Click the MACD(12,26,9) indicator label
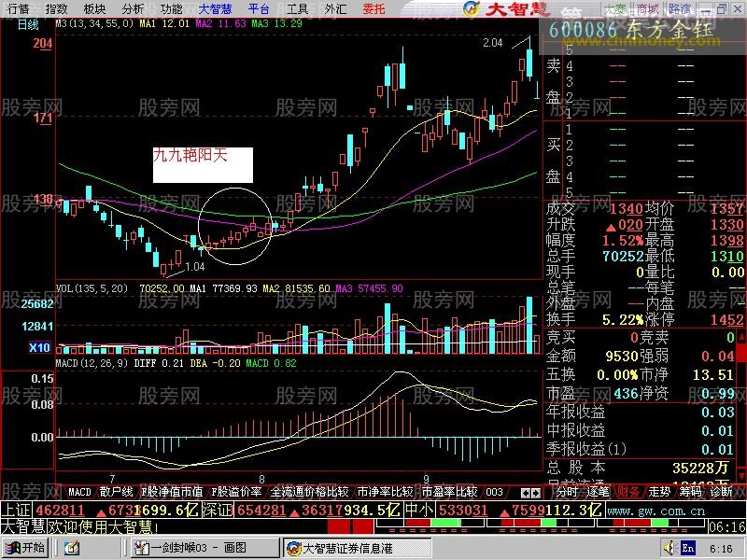 92,363
